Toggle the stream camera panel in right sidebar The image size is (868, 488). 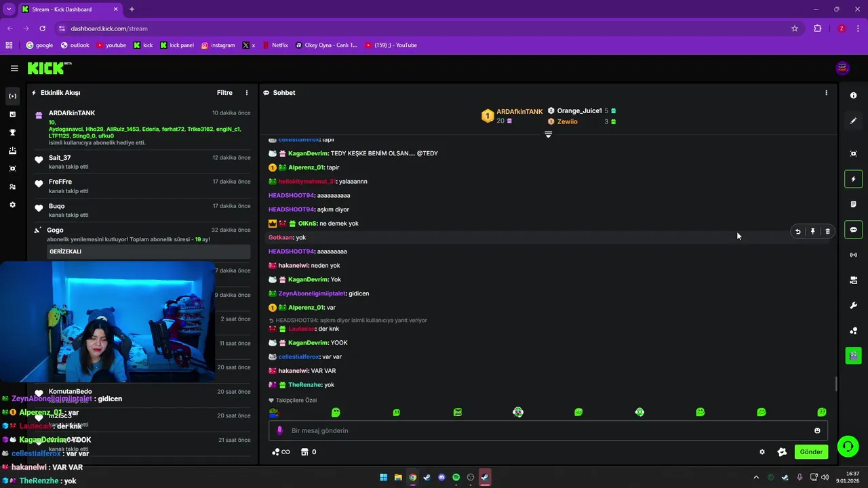[854, 280]
